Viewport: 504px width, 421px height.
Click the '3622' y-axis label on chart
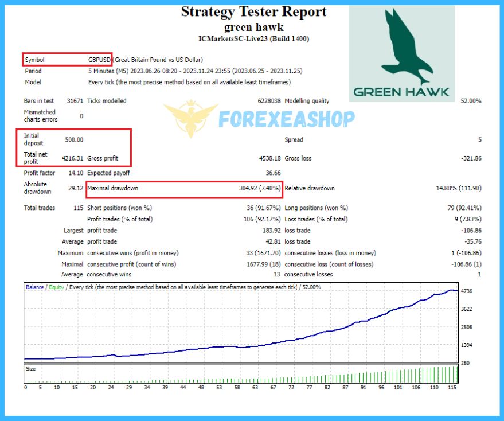pos(467,309)
